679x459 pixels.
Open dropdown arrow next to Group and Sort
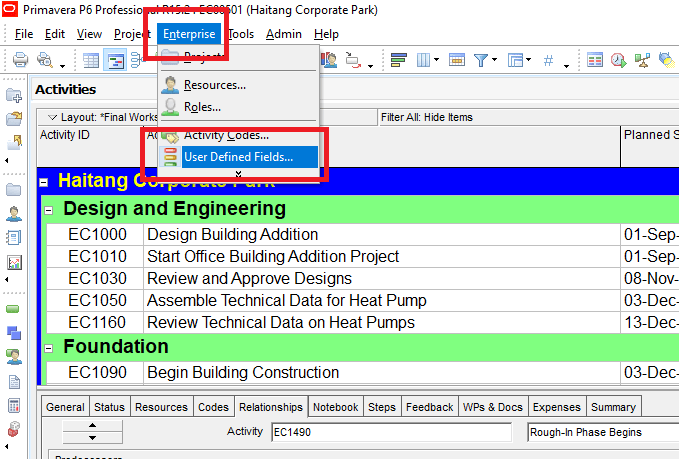529,60
